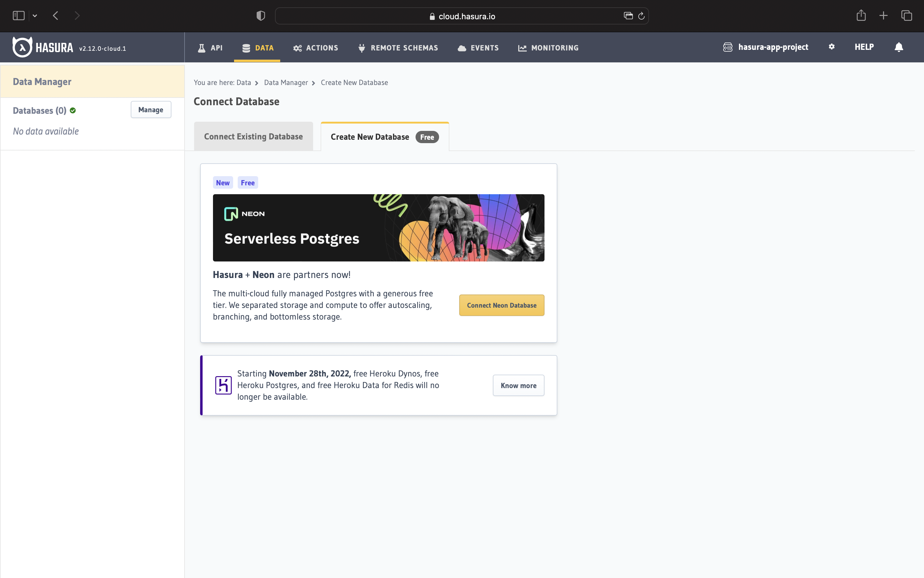
Task: Click the 'No data available' text
Action: [46, 131]
